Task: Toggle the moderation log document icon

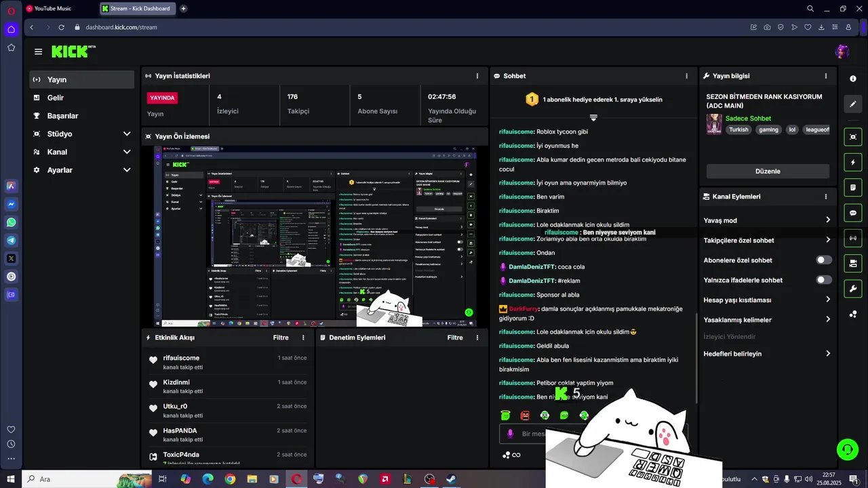Action: [853, 187]
